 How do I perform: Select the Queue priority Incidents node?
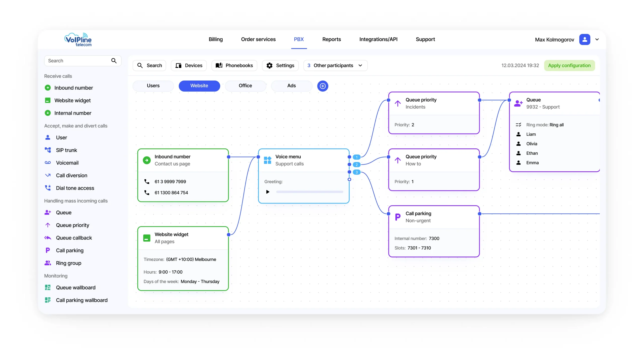434,113
